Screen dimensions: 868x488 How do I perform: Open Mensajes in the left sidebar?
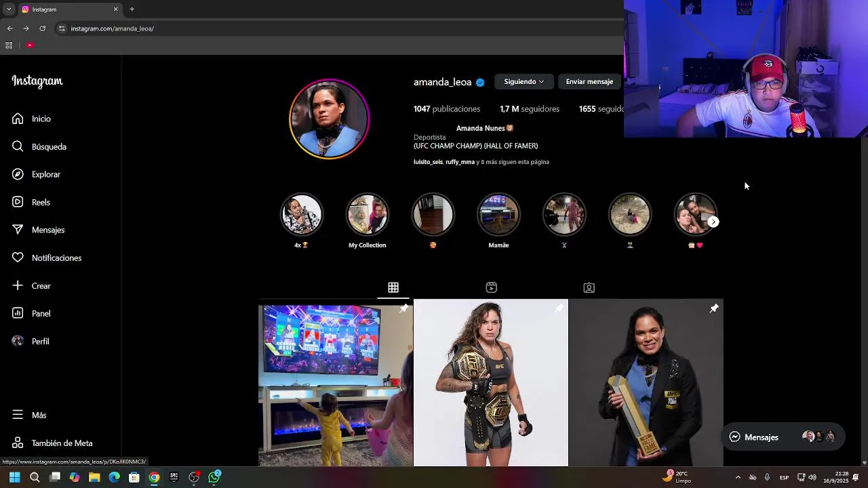click(x=38, y=230)
